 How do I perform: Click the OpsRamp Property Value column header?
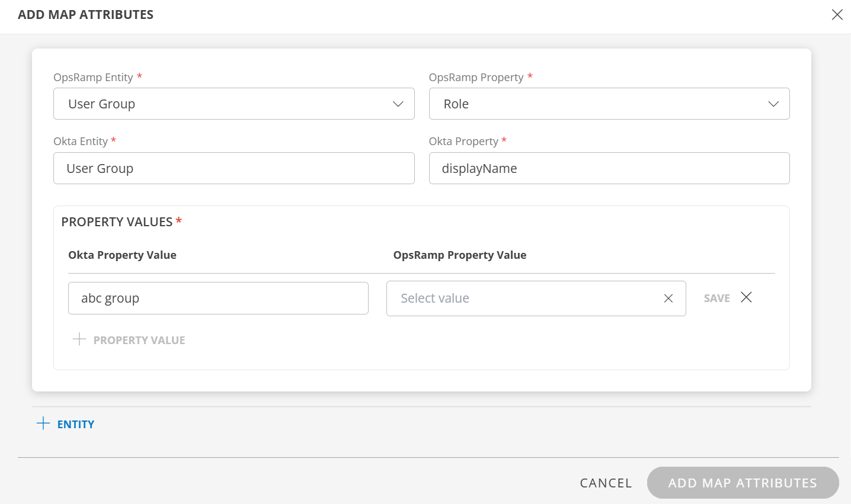point(460,255)
